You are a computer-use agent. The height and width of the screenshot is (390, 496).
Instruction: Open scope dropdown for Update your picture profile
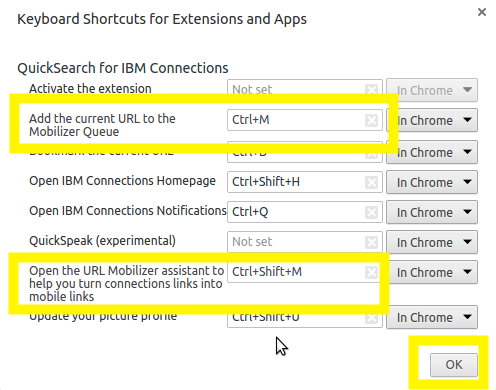432,317
